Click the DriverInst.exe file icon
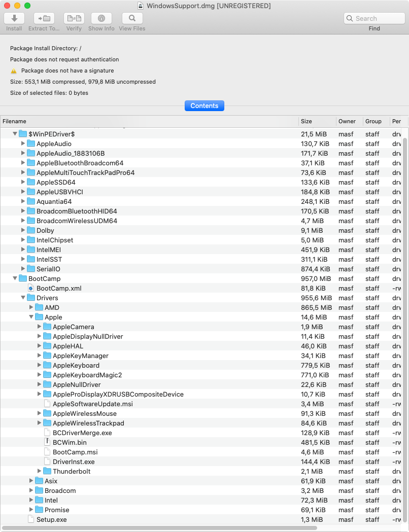Screen dimensions: 409x532 48,462
